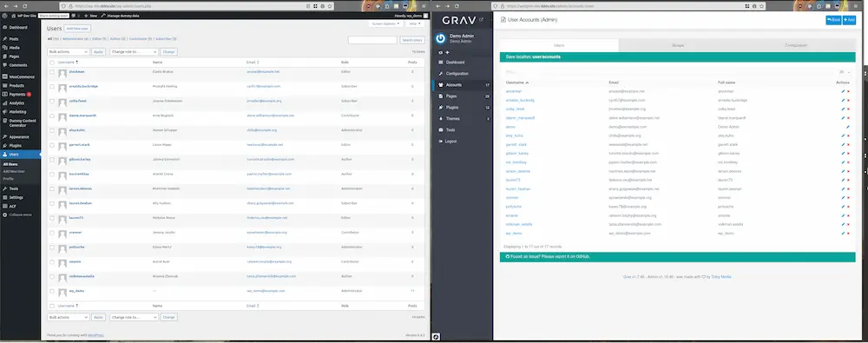The height and width of the screenshot is (343, 868).
Task: Edit the wp_demo account in Grav
Action: tap(843, 234)
